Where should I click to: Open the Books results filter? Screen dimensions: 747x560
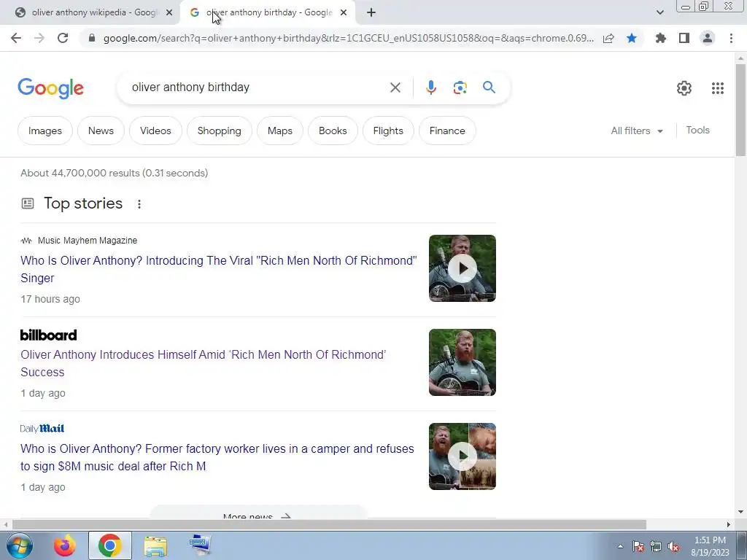click(333, 131)
